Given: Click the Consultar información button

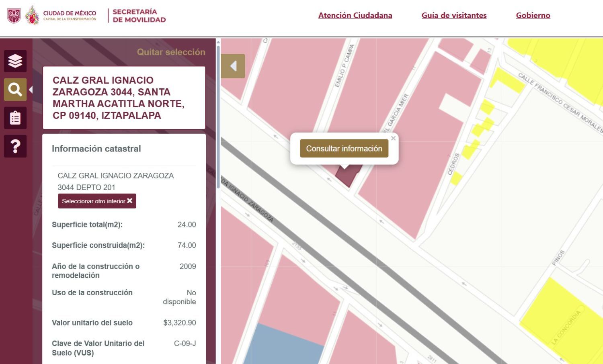Looking at the screenshot, I should [344, 148].
